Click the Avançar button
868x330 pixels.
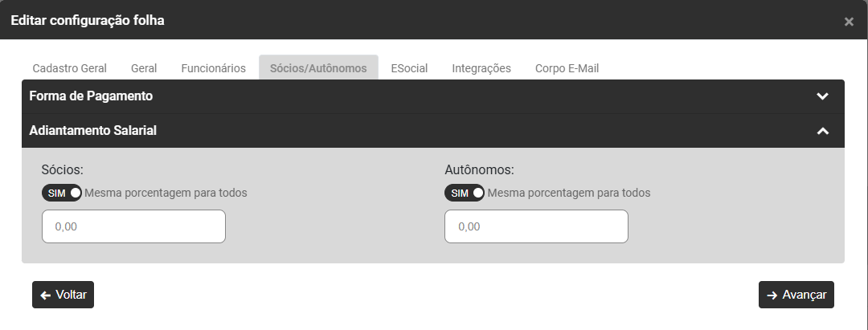[796, 295]
